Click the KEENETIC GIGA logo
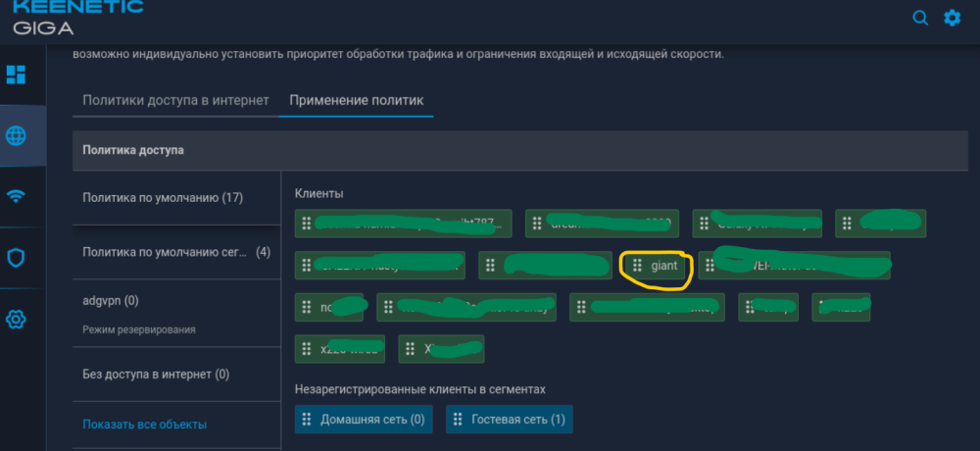Screen dimensions: 980x451 pyautogui.click(x=78, y=18)
